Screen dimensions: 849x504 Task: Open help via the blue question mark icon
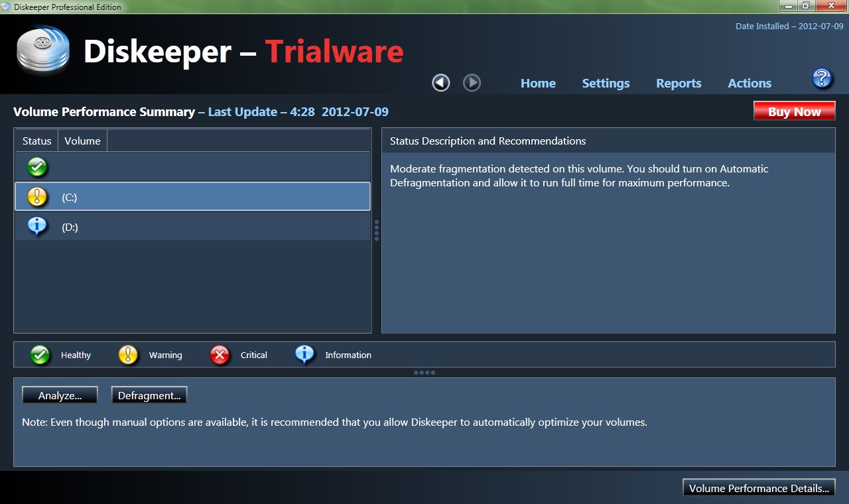pos(822,78)
